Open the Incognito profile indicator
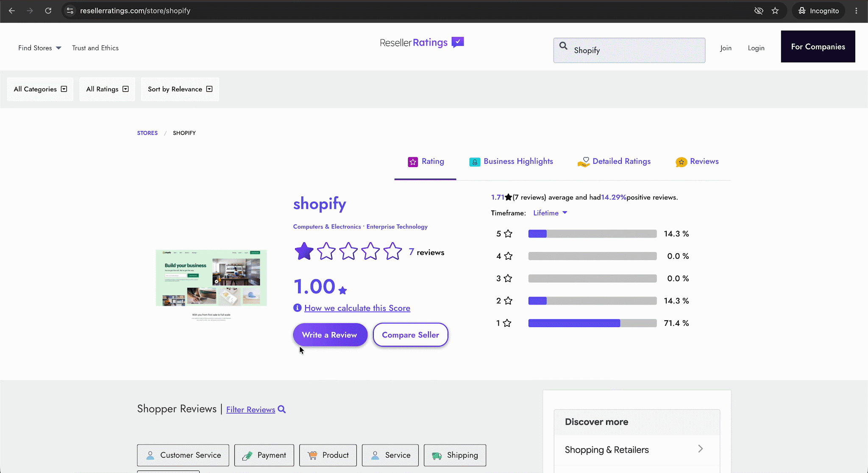The height and width of the screenshot is (473, 868). (x=818, y=11)
